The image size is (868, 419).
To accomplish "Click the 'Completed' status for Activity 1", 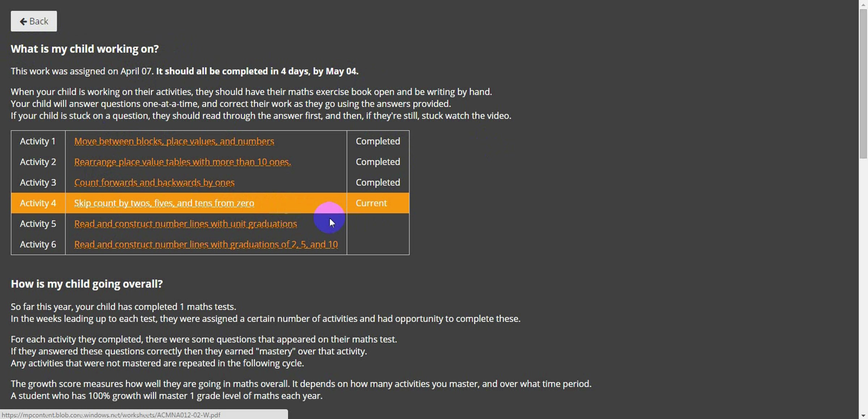I will pos(378,141).
